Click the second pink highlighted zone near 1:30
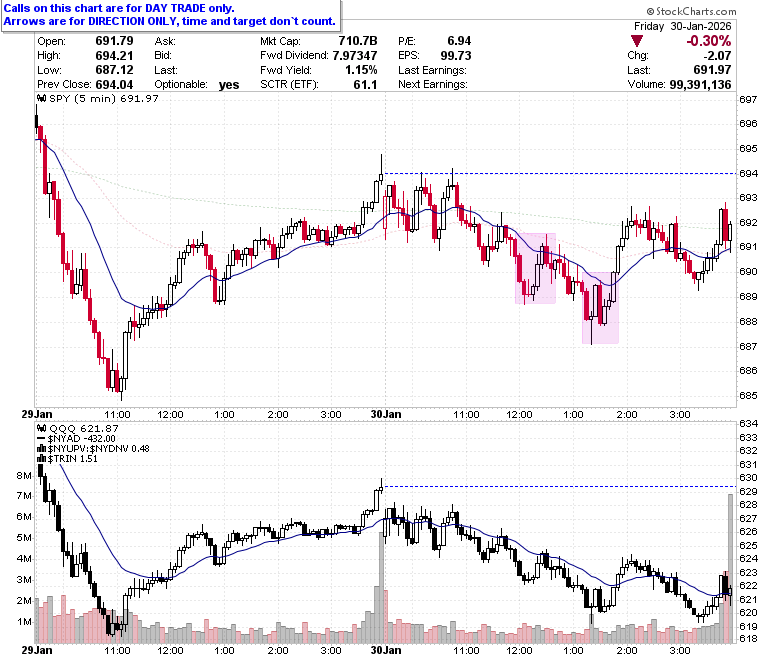This screenshot has height=659, width=780. 600,307
